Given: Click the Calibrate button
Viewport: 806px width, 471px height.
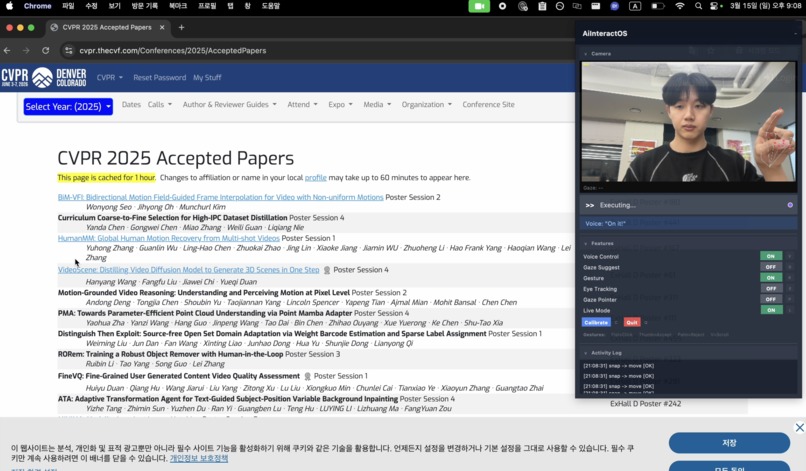Looking at the screenshot, I should [x=596, y=322].
